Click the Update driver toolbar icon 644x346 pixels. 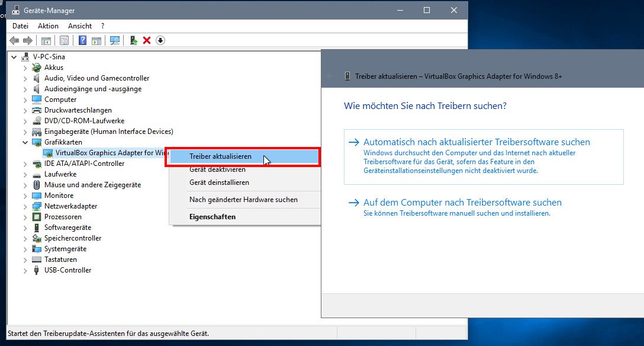pos(134,40)
